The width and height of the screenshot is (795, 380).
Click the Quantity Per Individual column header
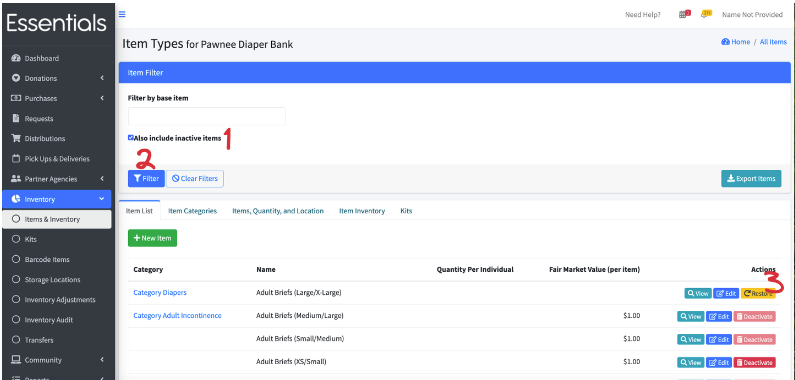pos(475,269)
